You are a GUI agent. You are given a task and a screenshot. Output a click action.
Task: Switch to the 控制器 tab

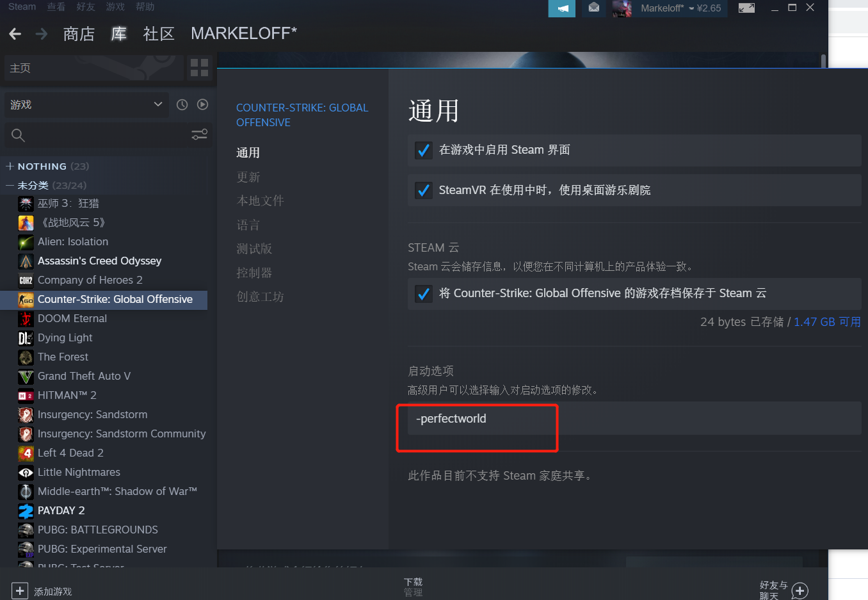254,273
